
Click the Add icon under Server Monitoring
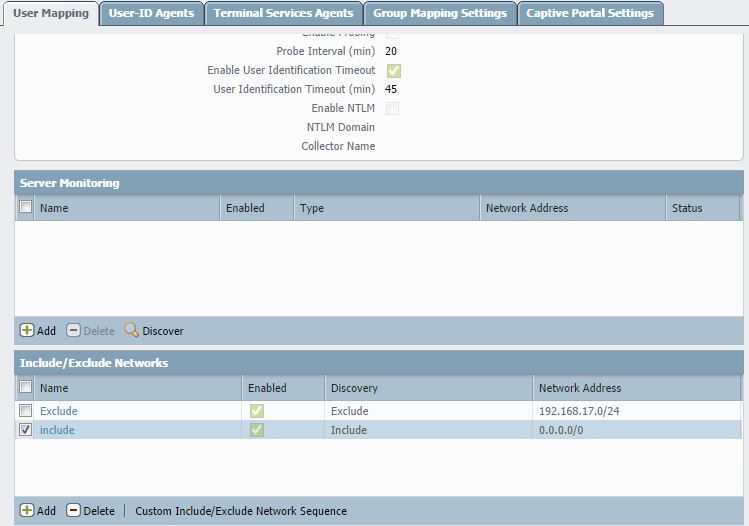point(27,330)
